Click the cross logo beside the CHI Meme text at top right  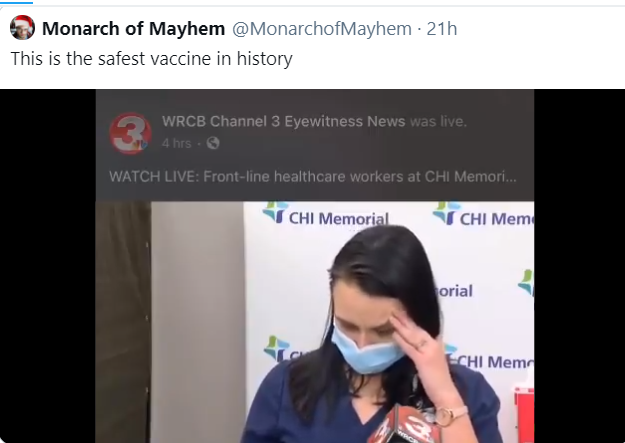(x=446, y=213)
